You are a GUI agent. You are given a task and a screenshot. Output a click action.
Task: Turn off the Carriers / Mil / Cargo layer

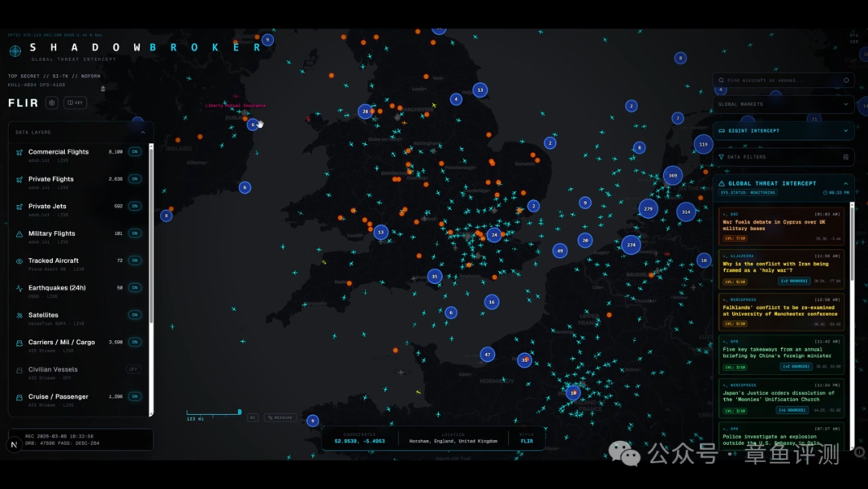click(x=134, y=342)
